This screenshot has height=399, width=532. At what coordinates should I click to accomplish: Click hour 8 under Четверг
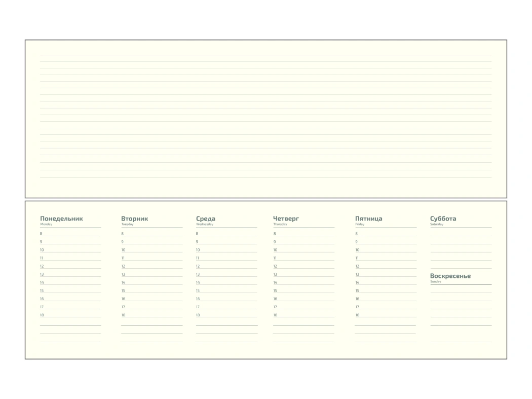point(275,234)
